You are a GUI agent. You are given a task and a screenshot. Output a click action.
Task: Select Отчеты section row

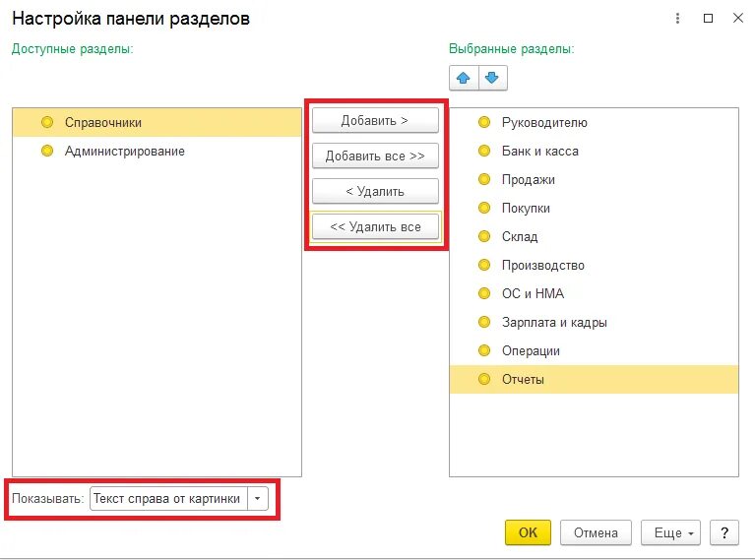pyautogui.click(x=594, y=379)
